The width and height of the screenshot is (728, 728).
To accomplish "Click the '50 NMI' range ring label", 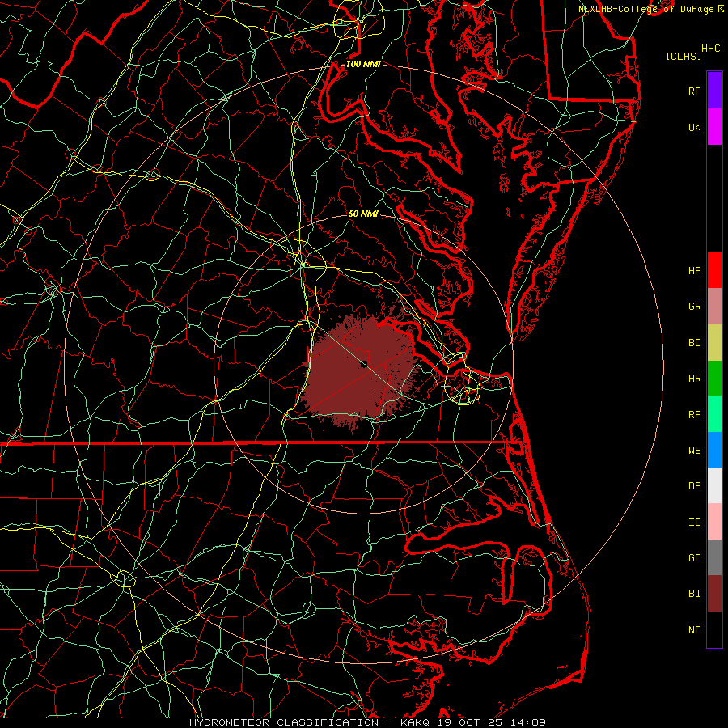I will click(x=363, y=214).
